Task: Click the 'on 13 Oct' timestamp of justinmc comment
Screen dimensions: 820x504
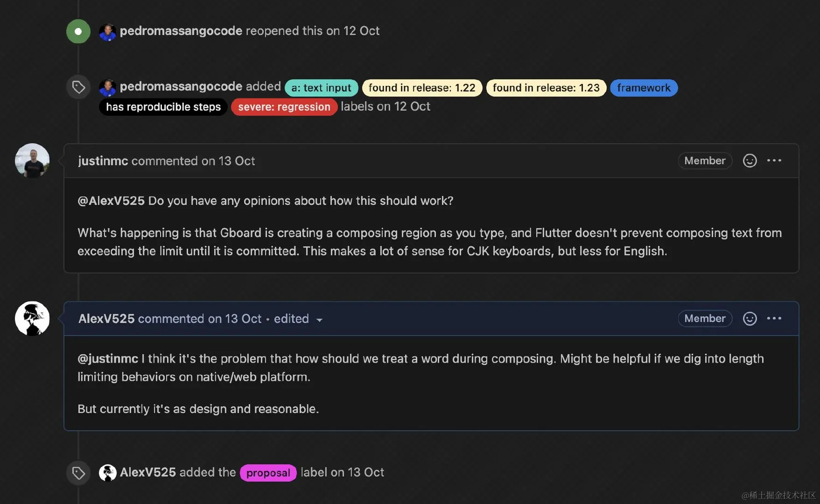Action: coord(228,161)
